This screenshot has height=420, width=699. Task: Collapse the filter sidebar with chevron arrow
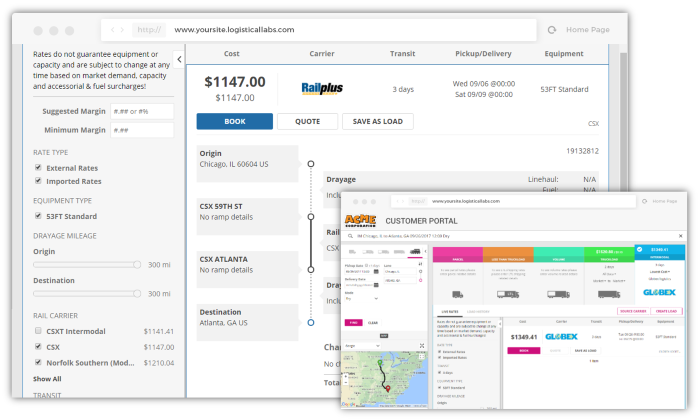coord(179,59)
